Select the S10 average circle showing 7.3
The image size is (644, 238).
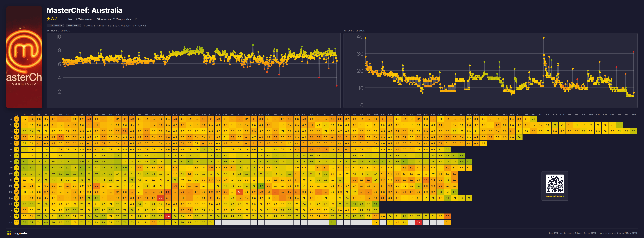16,174
